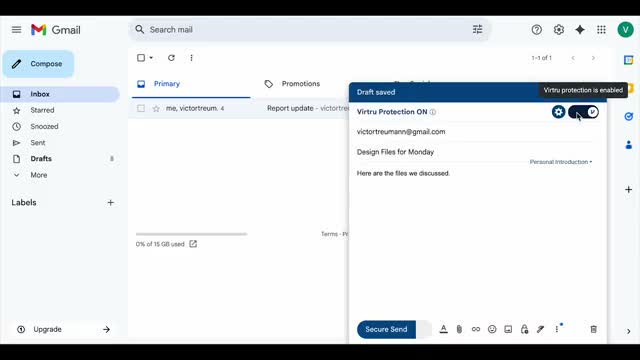Discard the draft with trash icon
Image resolution: width=640 pixels, height=360 pixels.
(x=593, y=329)
